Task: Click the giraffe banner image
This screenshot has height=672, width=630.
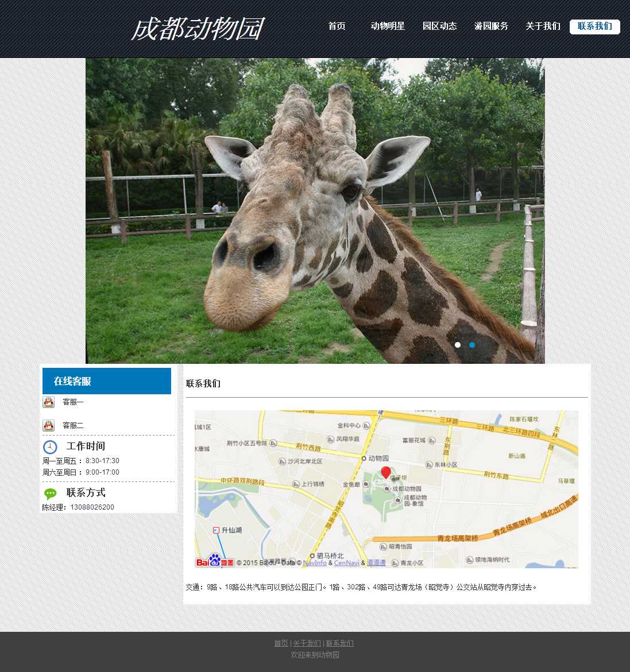Action: 315,211
